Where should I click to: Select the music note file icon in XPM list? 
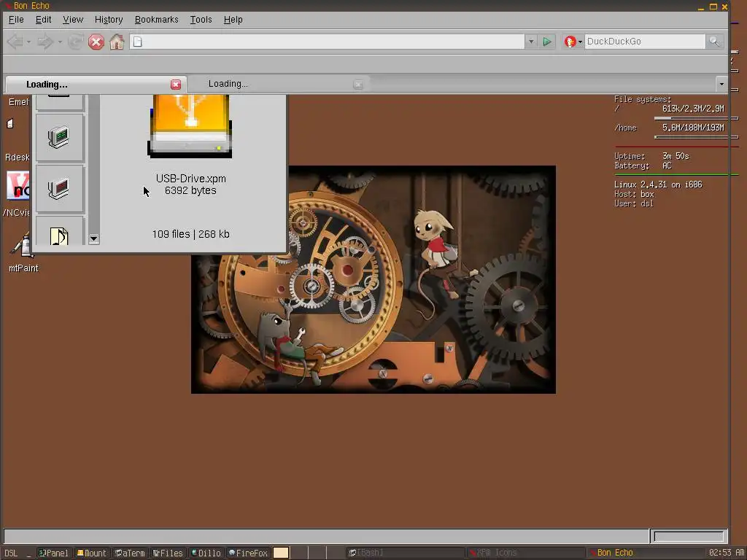(60, 231)
